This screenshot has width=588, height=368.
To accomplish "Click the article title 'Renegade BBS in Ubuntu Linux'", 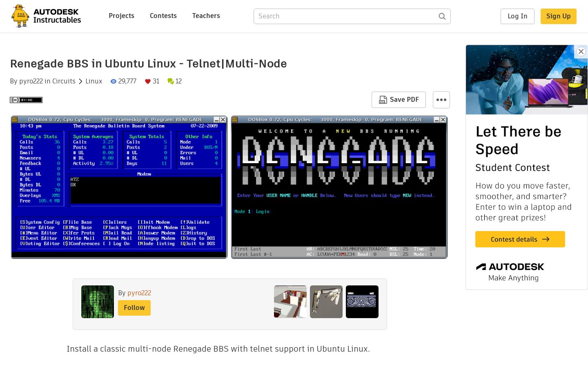I will [149, 64].
